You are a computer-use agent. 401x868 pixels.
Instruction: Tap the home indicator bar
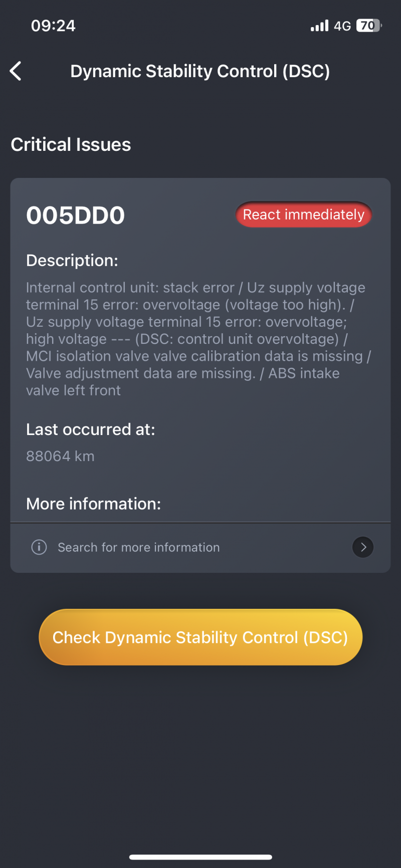click(200, 857)
